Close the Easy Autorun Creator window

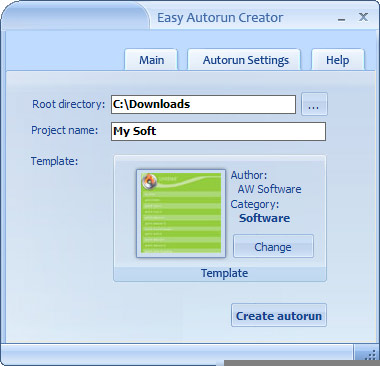pos(363,17)
